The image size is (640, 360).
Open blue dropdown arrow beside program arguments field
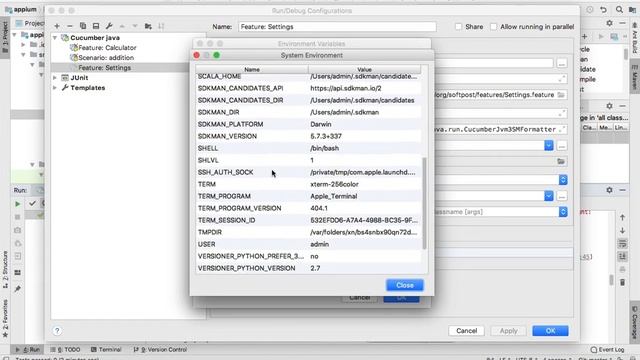(x=549, y=145)
